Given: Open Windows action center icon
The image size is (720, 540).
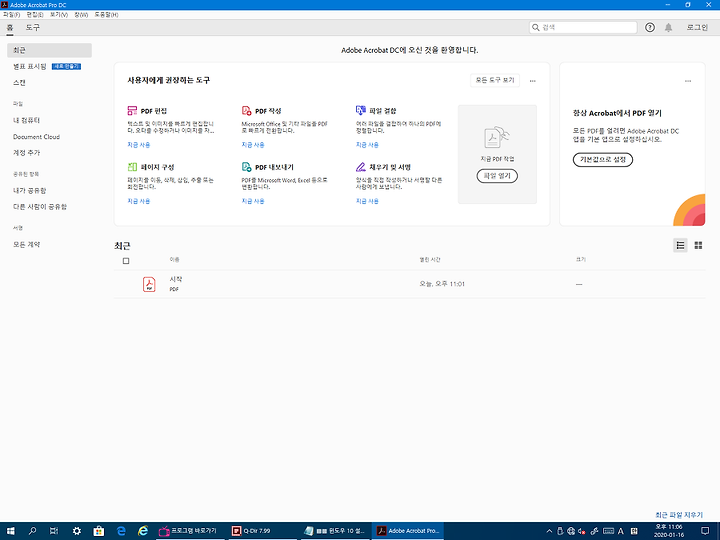Looking at the screenshot, I should pyautogui.click(x=706, y=531).
